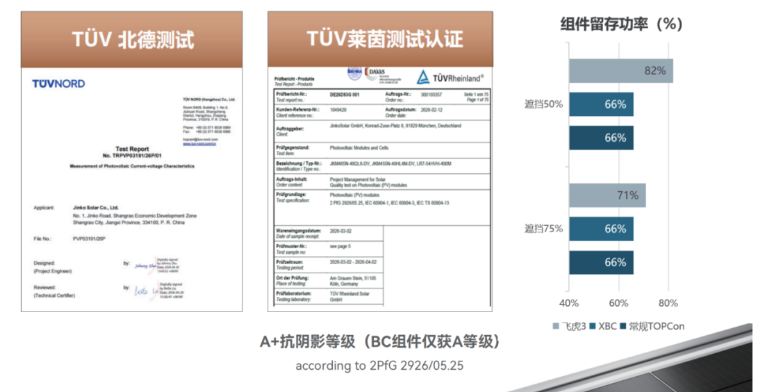Click the TÜV NORD logo
Image resolution: width=760 pixels, height=392 pixels.
tap(58, 84)
